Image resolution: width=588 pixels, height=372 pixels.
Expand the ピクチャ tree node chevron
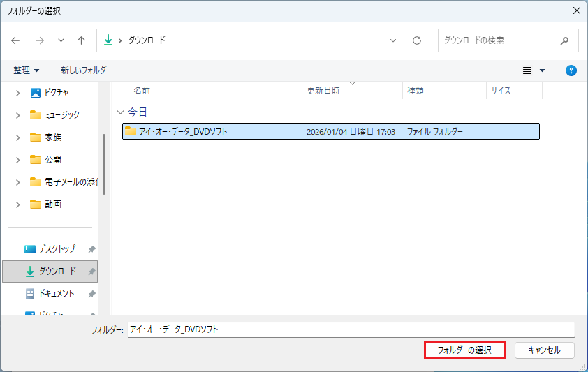17,93
